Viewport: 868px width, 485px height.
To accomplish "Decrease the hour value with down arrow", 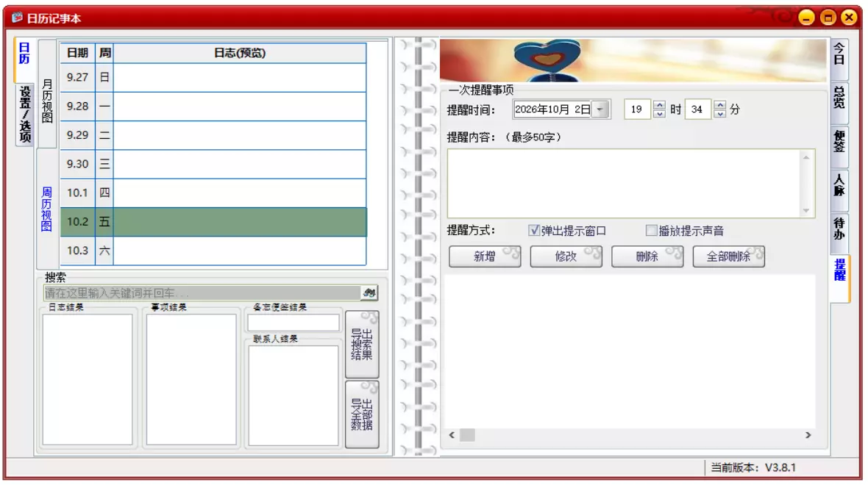I will pyautogui.click(x=659, y=113).
